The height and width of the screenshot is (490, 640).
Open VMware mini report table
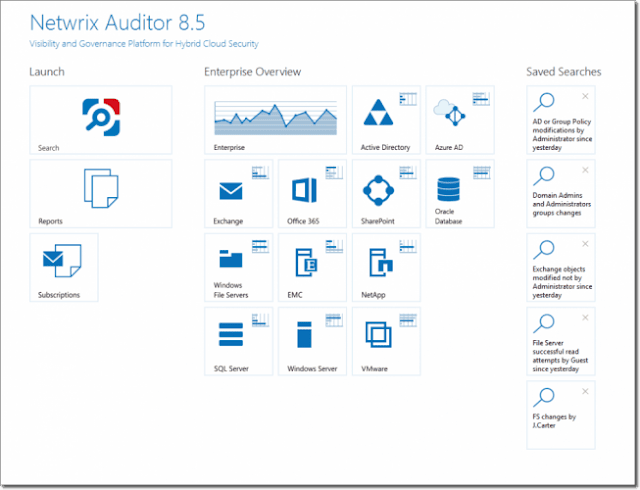click(x=408, y=321)
